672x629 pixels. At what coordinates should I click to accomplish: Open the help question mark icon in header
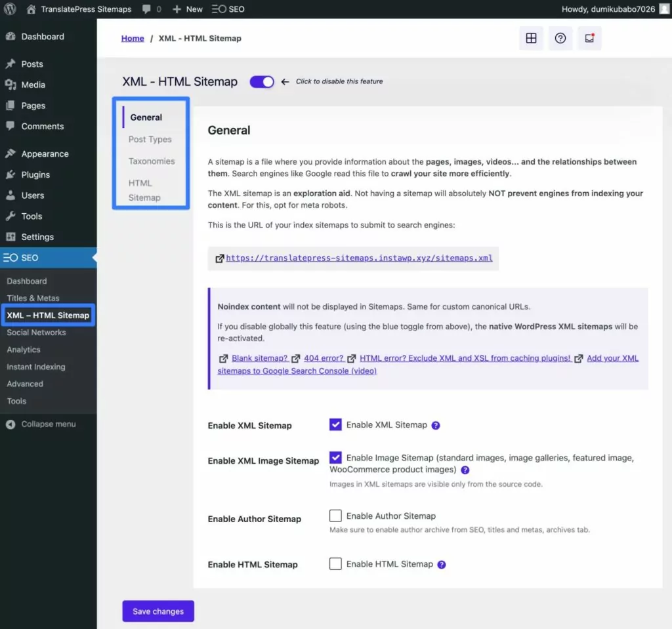(560, 38)
